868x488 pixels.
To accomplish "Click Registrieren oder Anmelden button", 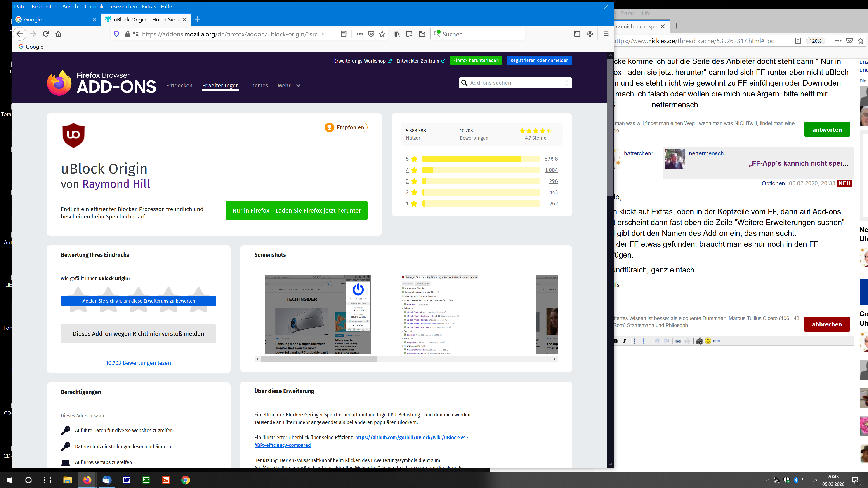I will pyautogui.click(x=539, y=60).
